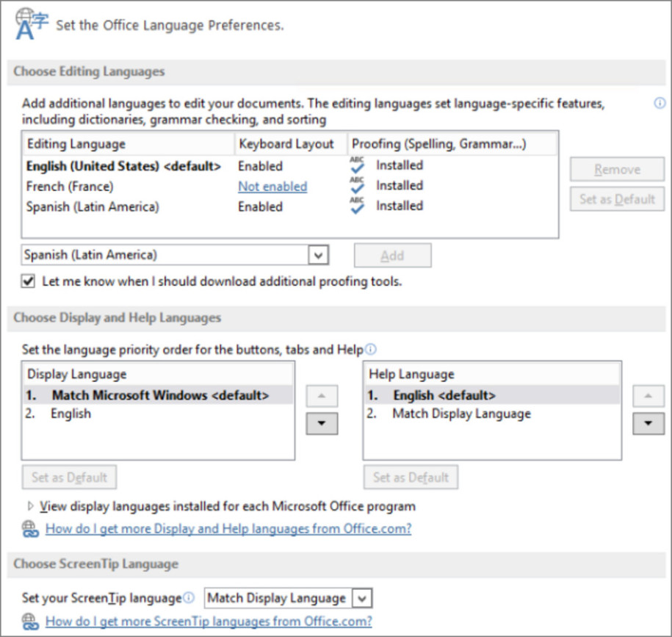Click the proofing icon beside Spanish (Latin America)
The width and height of the screenshot is (672, 637).
click(356, 205)
